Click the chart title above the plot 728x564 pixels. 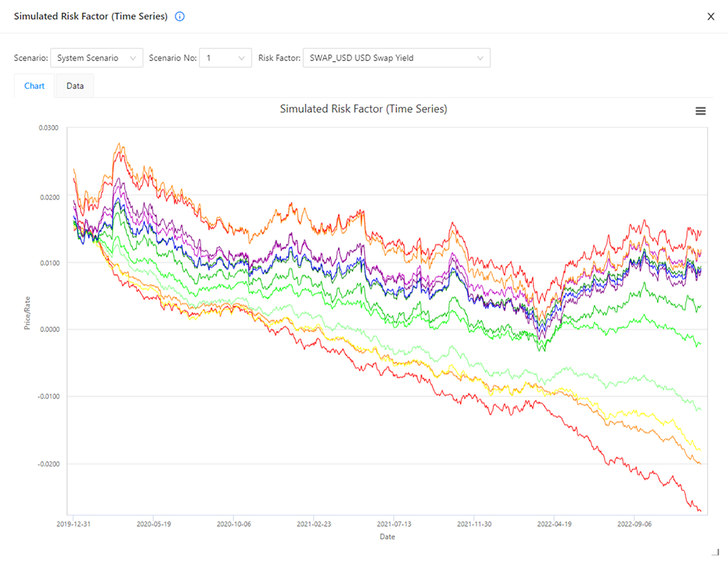point(363,109)
